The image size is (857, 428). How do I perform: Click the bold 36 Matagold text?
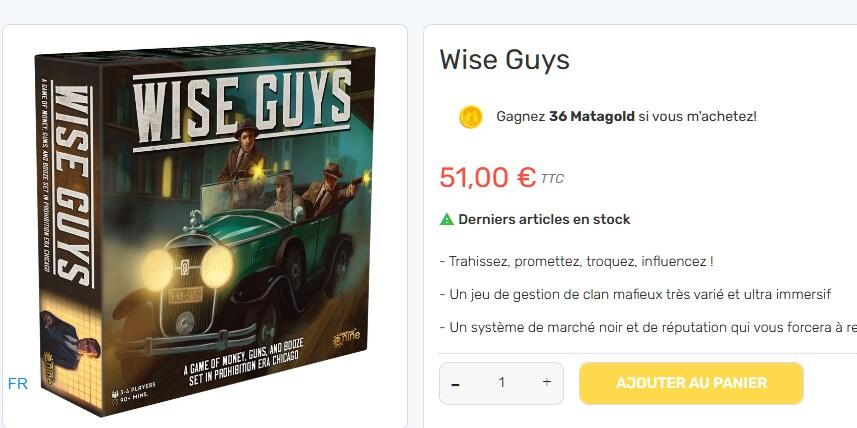tap(591, 116)
